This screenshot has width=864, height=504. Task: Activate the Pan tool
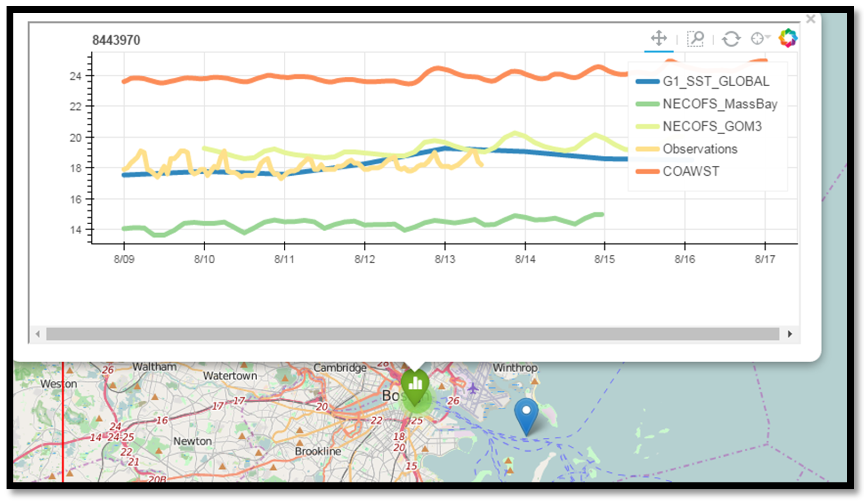[659, 38]
